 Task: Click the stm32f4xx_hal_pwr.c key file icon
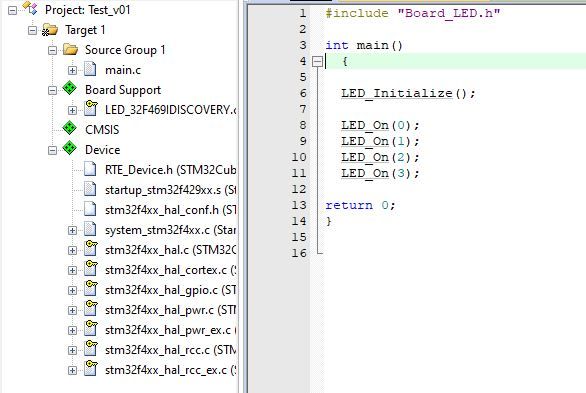[90, 309]
